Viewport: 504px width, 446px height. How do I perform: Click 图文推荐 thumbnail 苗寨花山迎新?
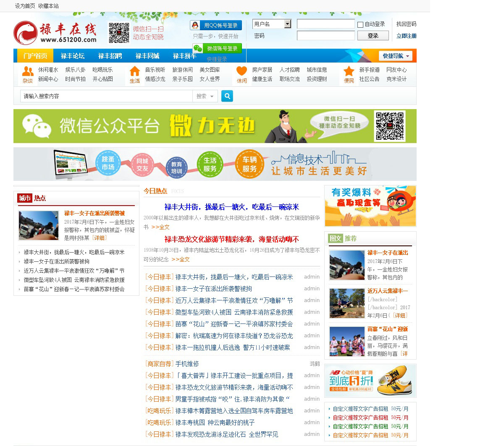click(x=347, y=342)
